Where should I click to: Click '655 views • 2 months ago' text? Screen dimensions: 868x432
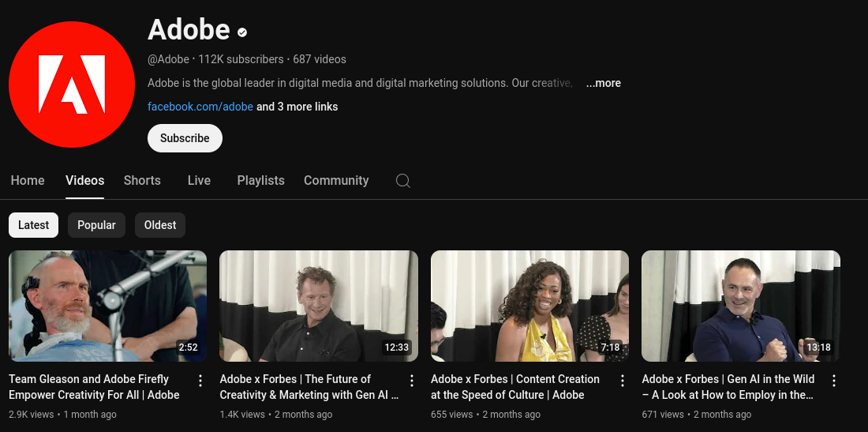coord(485,415)
